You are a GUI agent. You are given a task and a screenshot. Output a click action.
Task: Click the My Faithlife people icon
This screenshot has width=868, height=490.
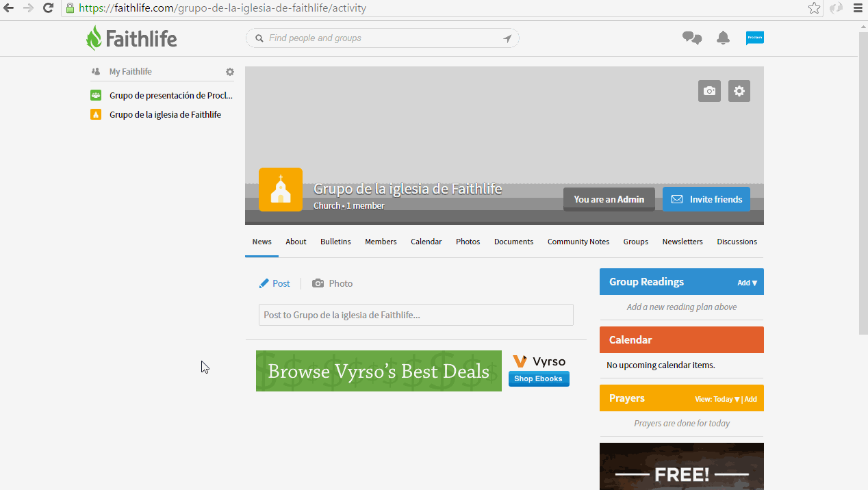click(x=96, y=71)
